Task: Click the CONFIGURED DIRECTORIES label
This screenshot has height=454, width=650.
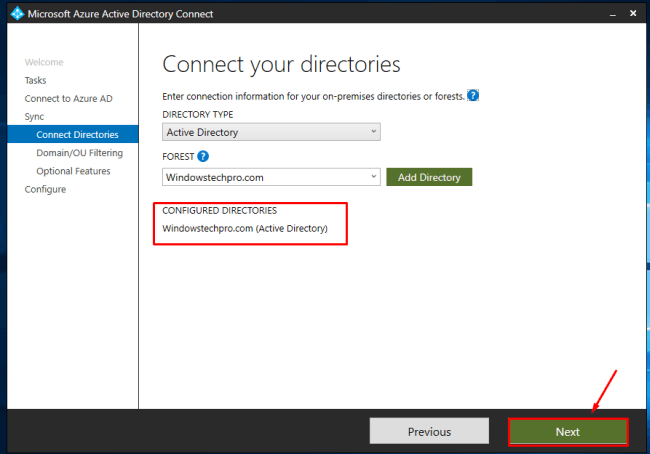Action: pyautogui.click(x=219, y=210)
